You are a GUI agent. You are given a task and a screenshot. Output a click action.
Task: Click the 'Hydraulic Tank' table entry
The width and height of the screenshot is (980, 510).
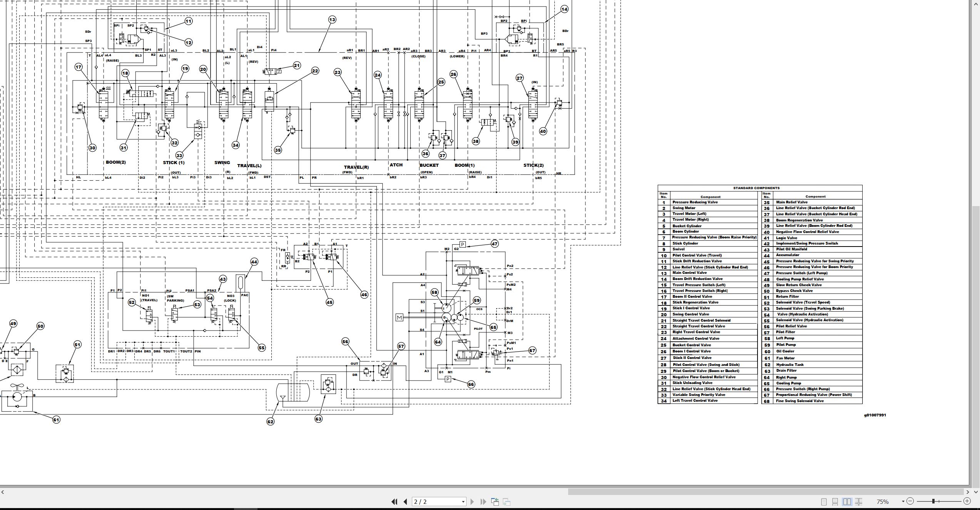[789, 365]
